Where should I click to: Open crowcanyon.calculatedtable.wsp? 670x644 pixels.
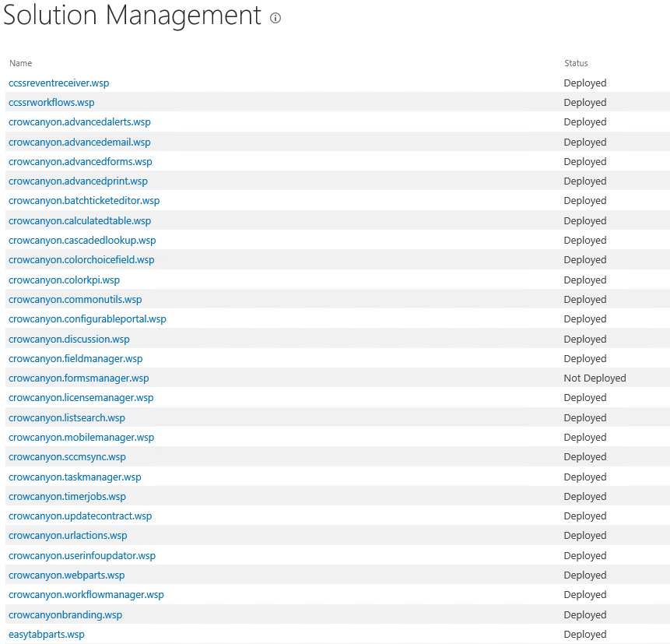[80, 220]
